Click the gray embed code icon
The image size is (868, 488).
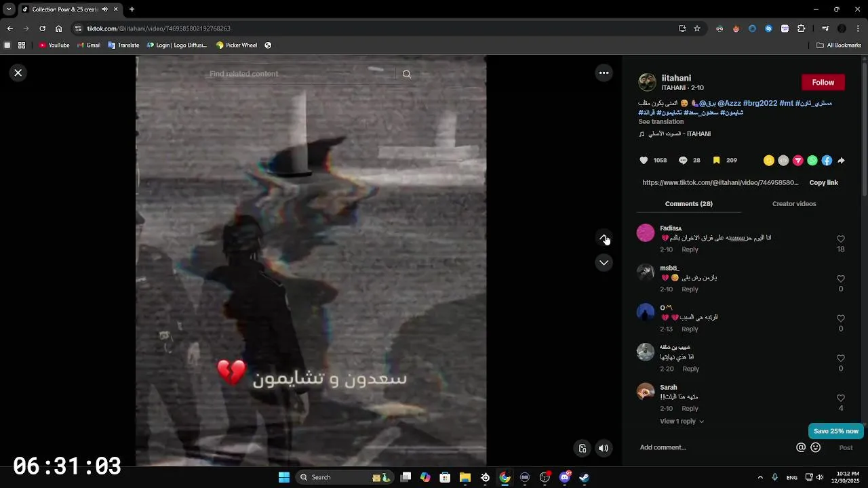[783, 161]
